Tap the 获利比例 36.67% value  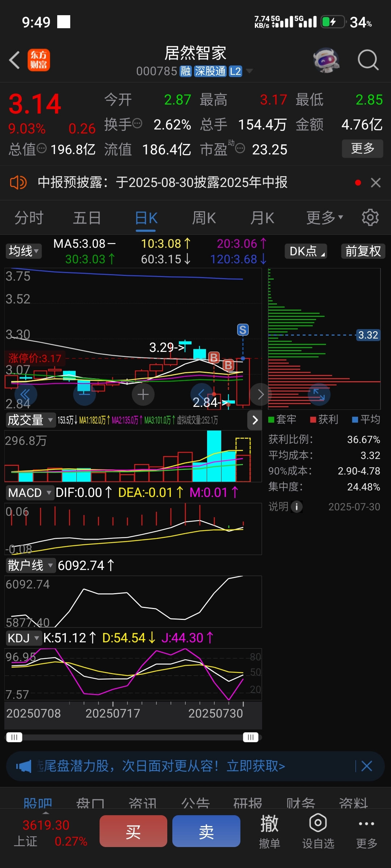(363, 439)
